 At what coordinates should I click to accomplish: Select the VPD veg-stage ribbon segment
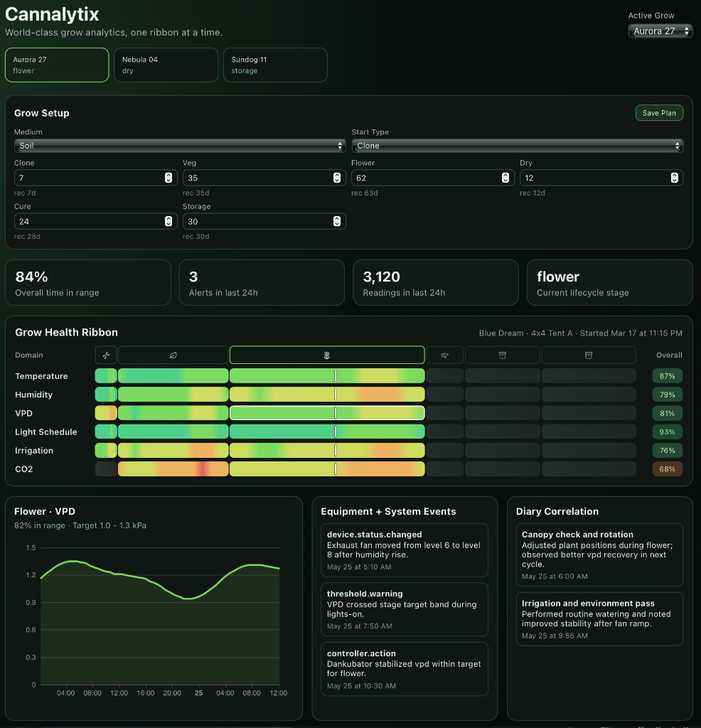pos(173,413)
